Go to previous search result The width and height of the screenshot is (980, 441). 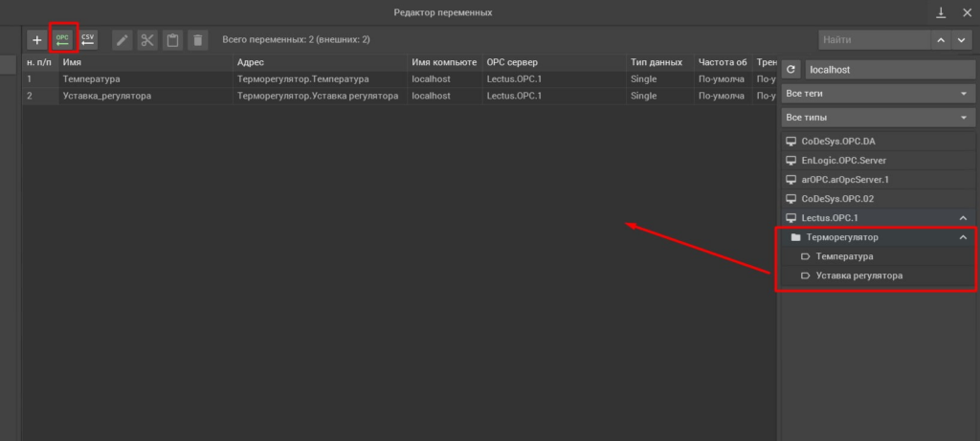pyautogui.click(x=940, y=40)
